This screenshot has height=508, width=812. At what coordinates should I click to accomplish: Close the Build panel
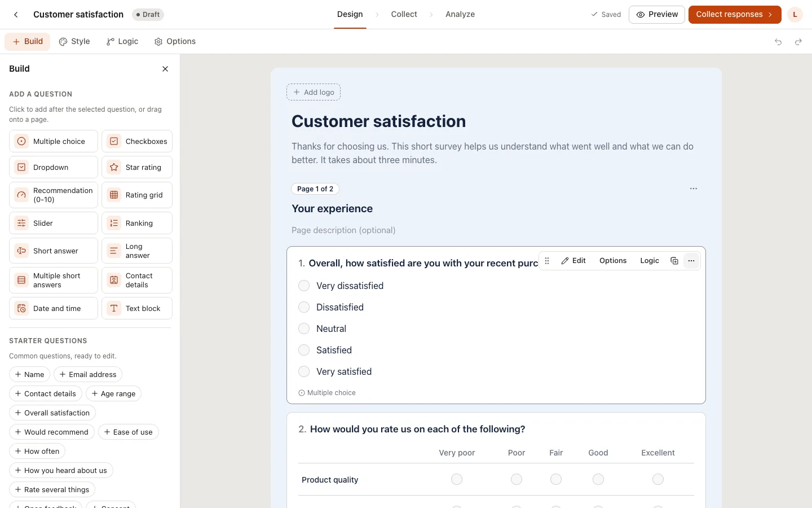click(165, 69)
